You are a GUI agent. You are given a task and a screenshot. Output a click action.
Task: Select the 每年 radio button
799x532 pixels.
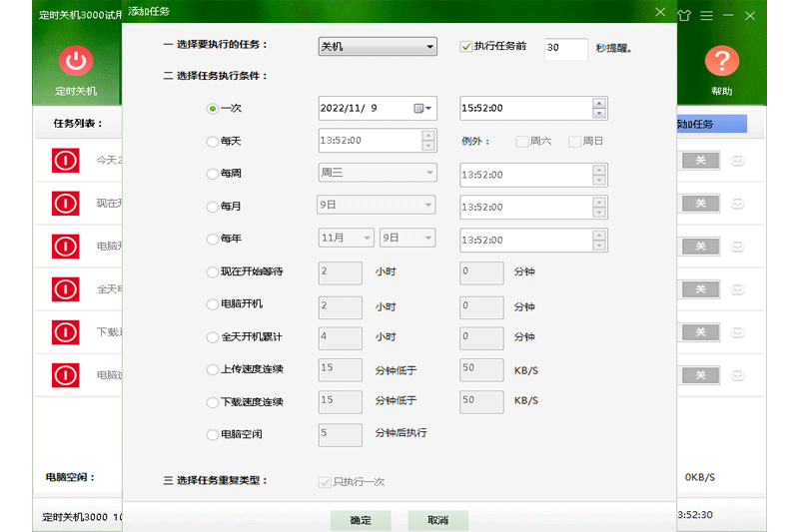(213, 239)
